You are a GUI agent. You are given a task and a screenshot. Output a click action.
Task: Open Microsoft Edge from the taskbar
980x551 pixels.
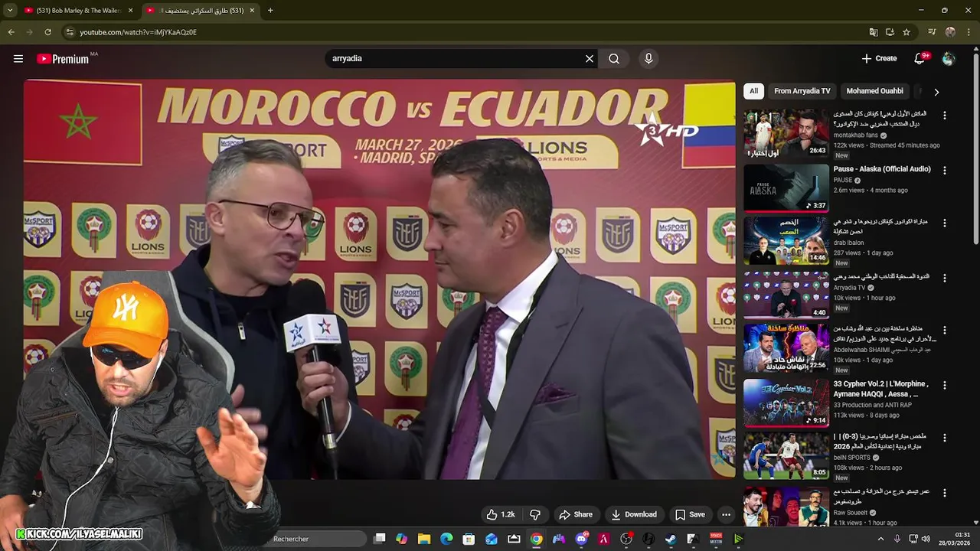[446, 539]
